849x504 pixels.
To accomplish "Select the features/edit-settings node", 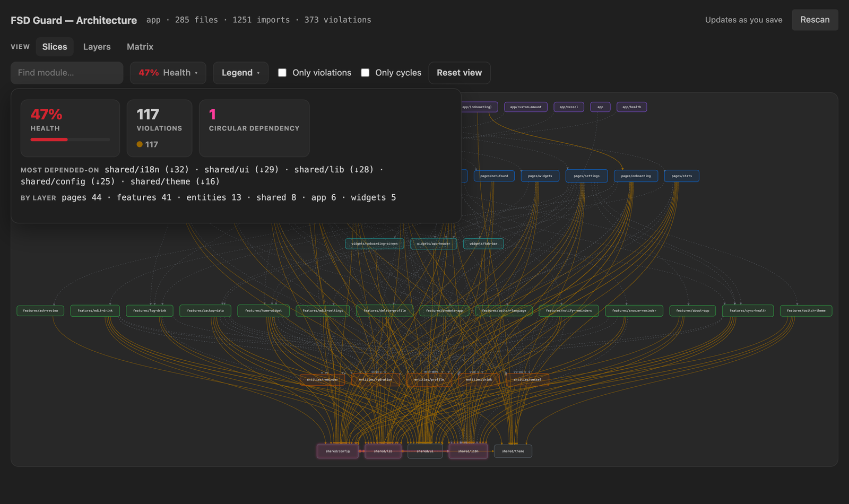I will (x=323, y=311).
